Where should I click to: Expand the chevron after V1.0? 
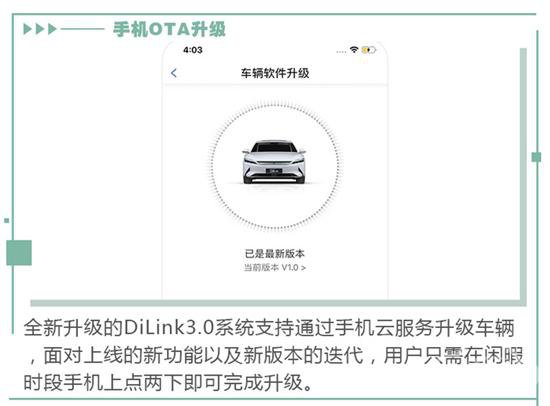303,268
